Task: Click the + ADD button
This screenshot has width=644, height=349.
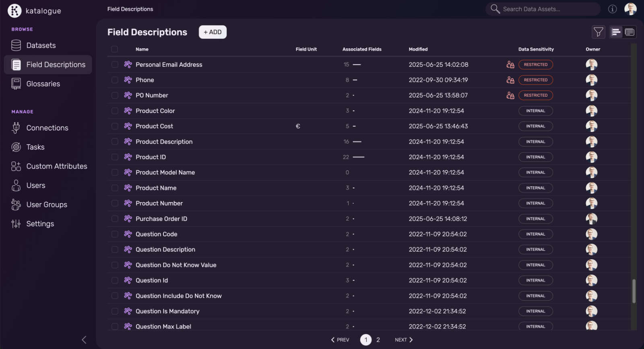Action: coord(213,32)
